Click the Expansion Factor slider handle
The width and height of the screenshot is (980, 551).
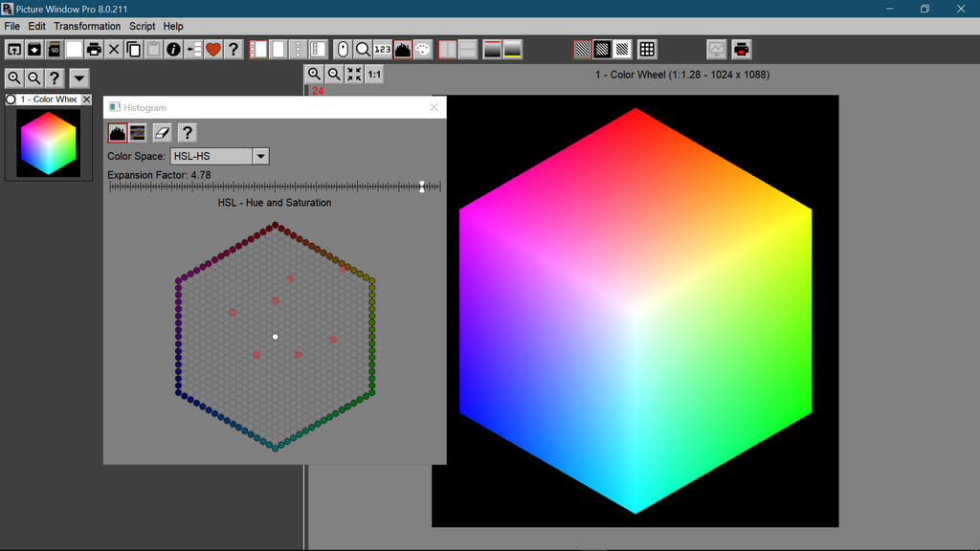click(422, 187)
